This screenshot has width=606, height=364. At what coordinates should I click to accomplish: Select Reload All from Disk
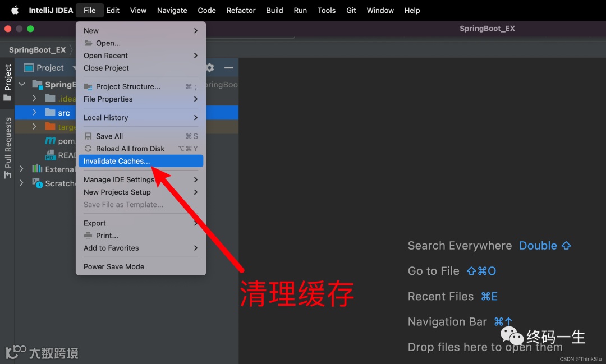point(141,149)
